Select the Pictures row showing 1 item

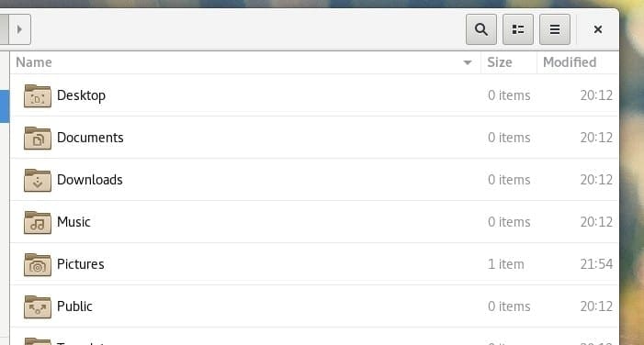[x=314, y=264]
